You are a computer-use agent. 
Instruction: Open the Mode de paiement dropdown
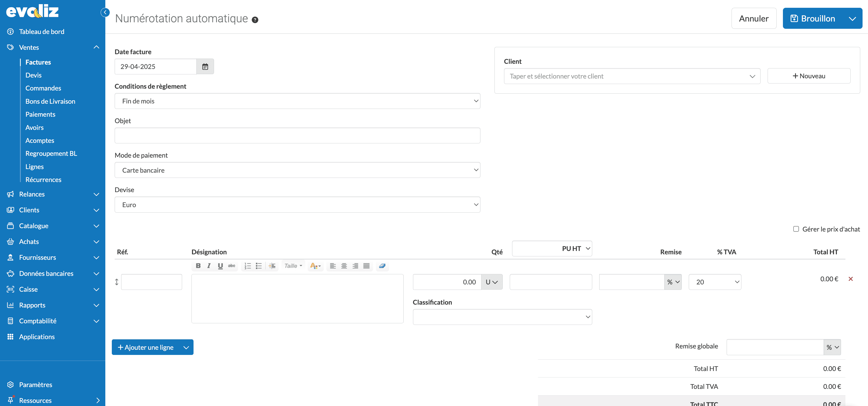297,170
